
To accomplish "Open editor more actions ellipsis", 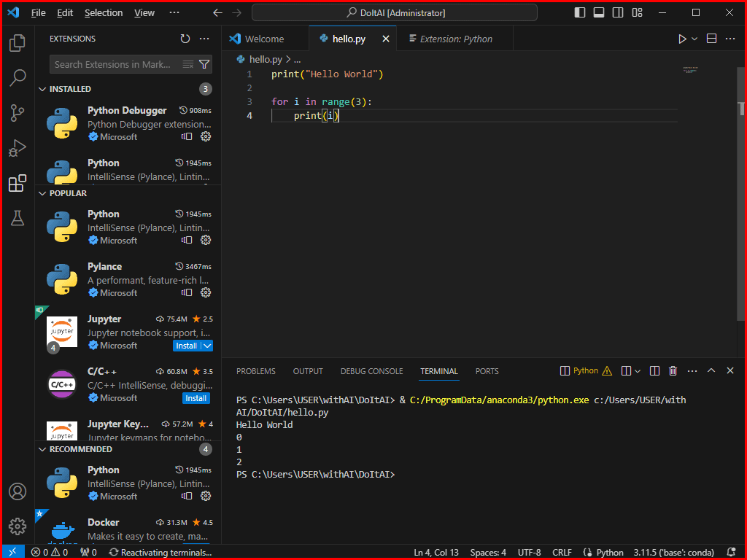I will pyautogui.click(x=730, y=39).
